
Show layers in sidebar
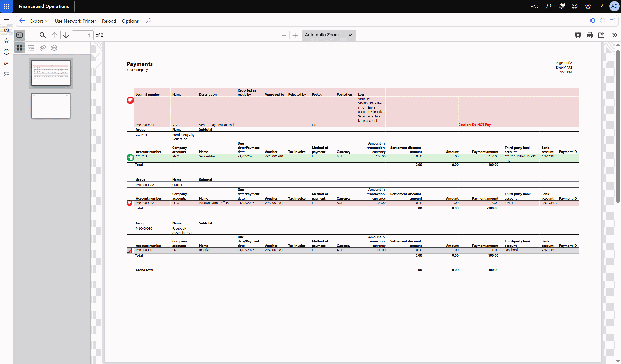click(54, 48)
